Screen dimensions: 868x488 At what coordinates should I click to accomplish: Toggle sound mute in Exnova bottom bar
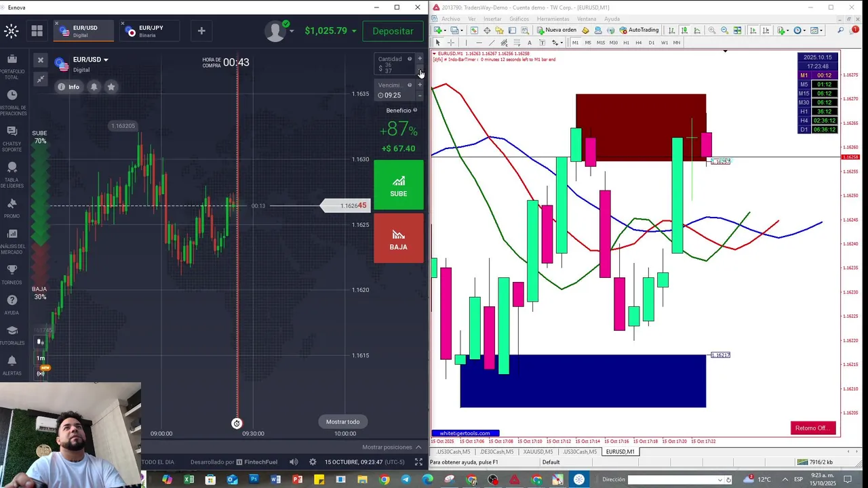(x=294, y=462)
